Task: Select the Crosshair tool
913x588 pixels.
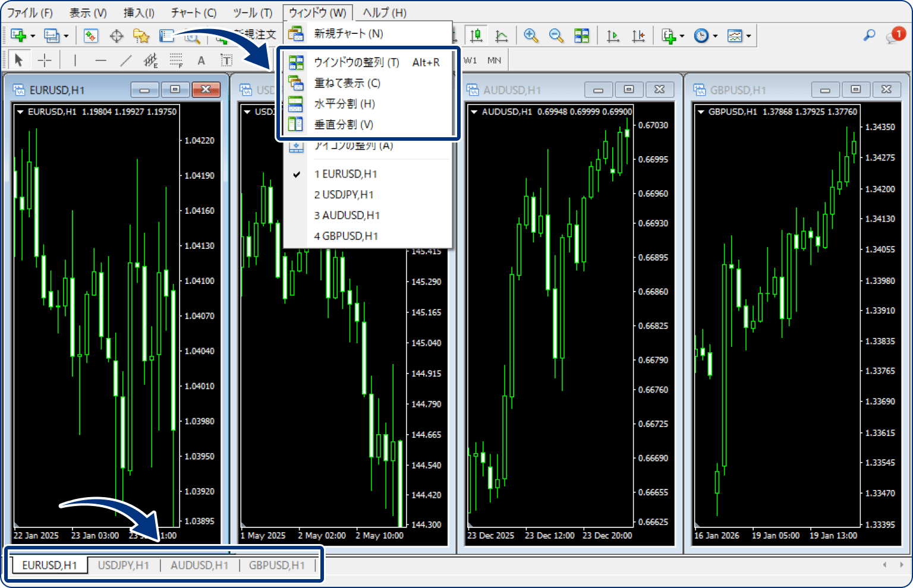Action: pyautogui.click(x=45, y=60)
